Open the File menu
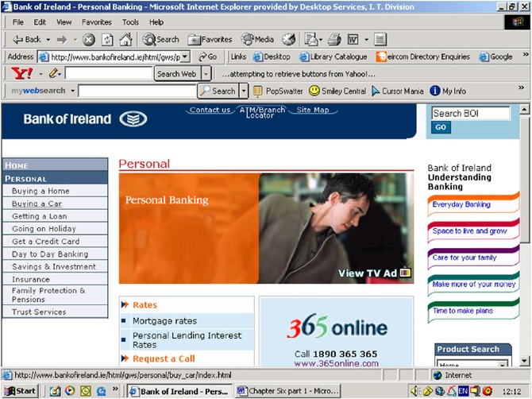The image size is (532, 399). (x=18, y=22)
